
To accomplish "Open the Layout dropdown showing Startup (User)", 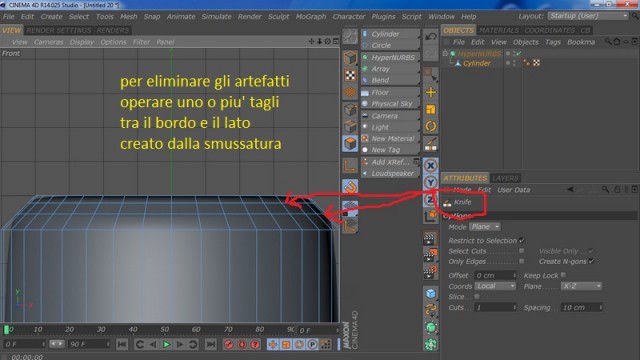I will [x=588, y=16].
